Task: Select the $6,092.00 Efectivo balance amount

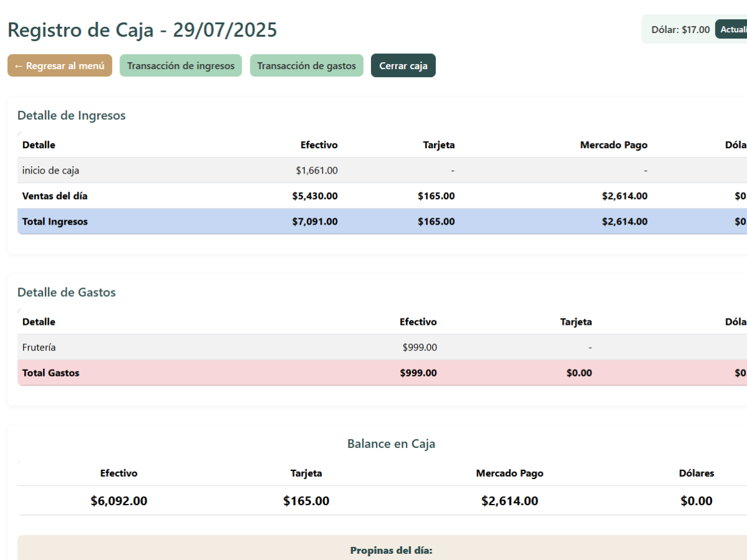Action: (x=119, y=501)
